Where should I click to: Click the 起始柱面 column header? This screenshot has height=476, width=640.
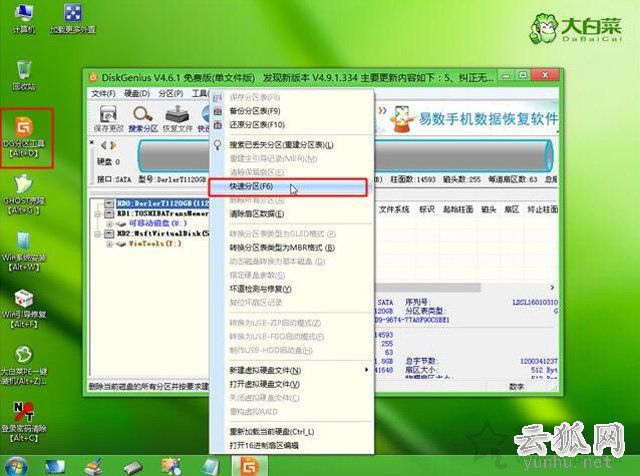[x=458, y=209]
